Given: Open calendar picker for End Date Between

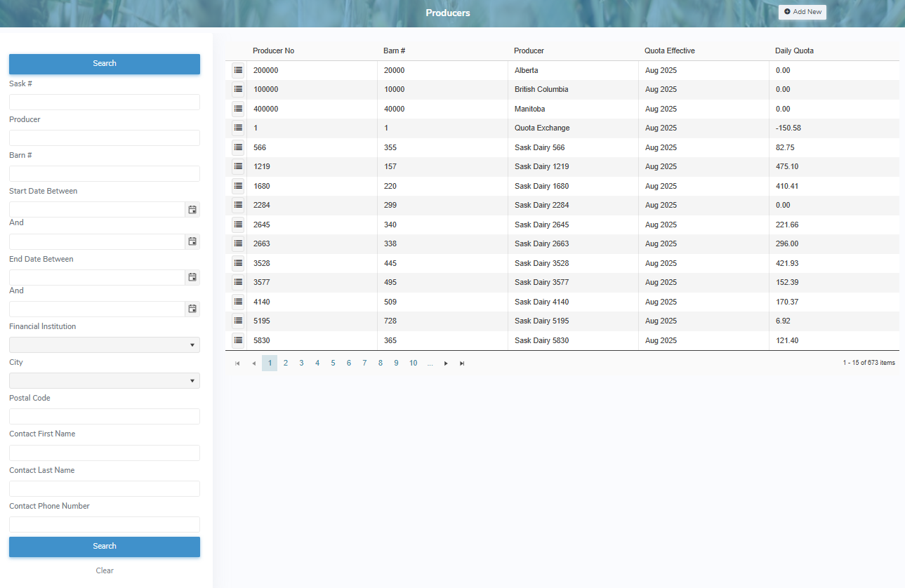Looking at the screenshot, I should 192,277.
